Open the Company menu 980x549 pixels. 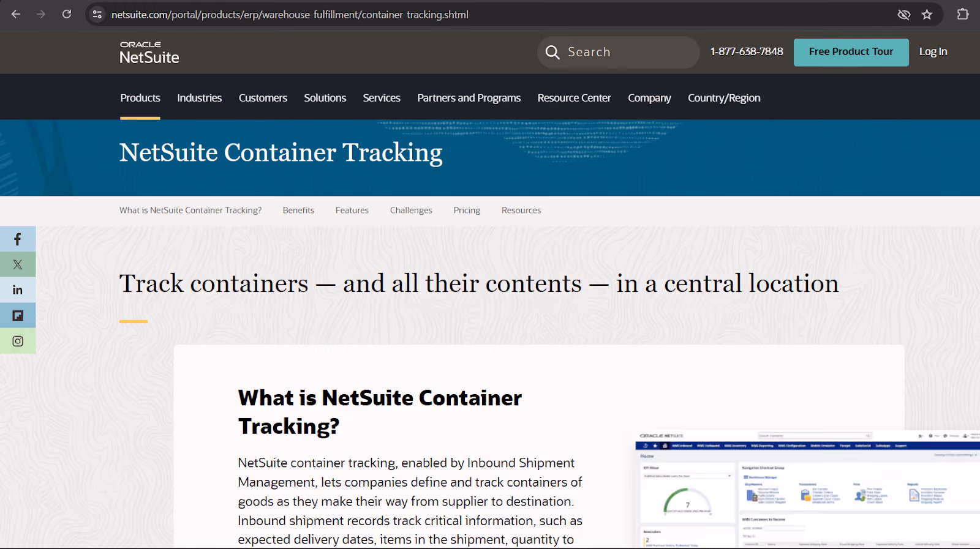pos(649,98)
